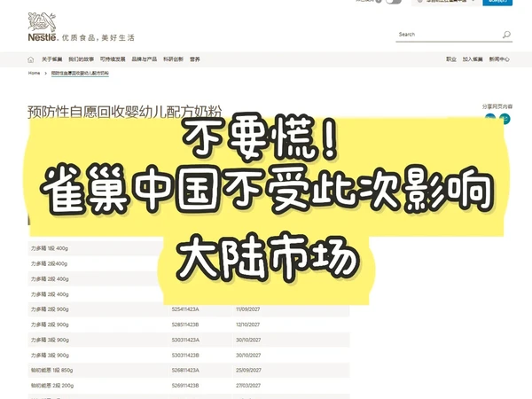Select batch number 530311423A
532x399 pixels.
(x=185, y=340)
